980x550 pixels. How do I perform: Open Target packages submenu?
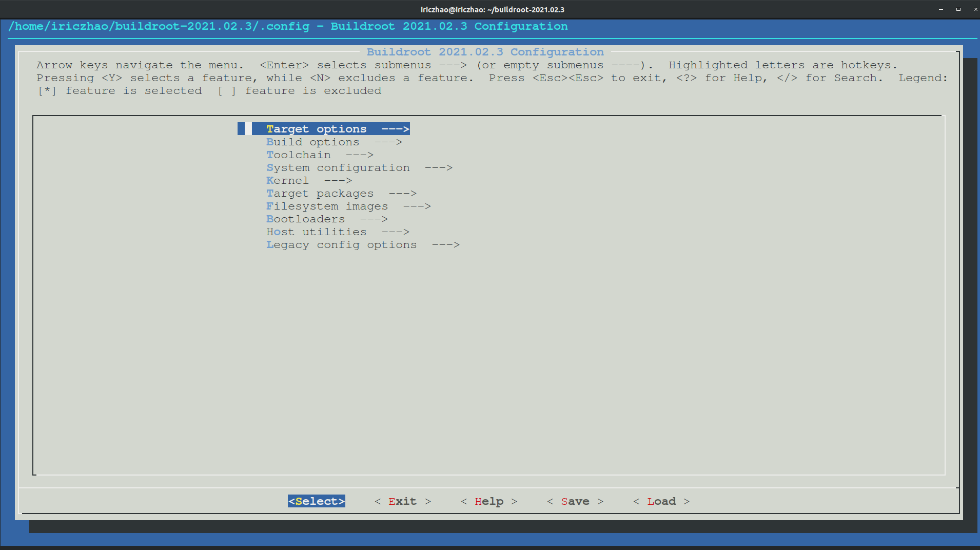341,194
